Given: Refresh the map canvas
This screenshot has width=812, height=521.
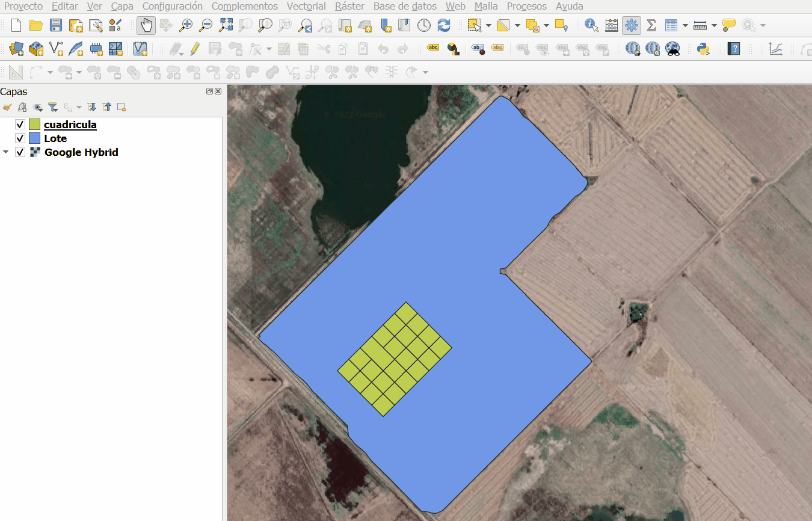Looking at the screenshot, I should point(444,25).
